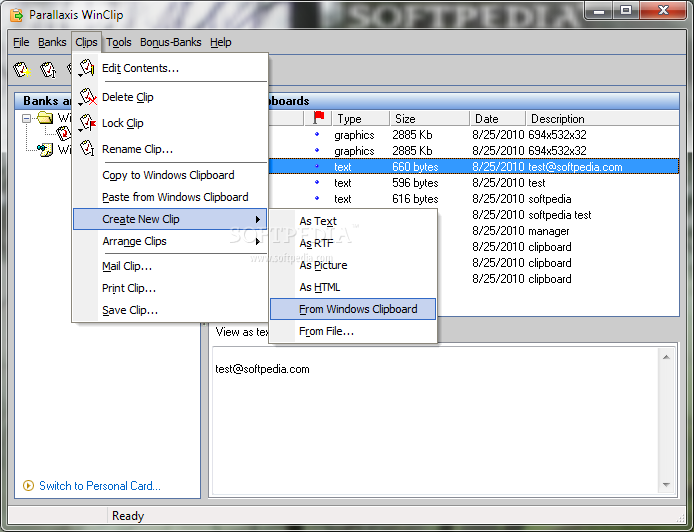Image resolution: width=694 pixels, height=532 pixels.
Task: Create new clip As Text
Action: click(353, 221)
